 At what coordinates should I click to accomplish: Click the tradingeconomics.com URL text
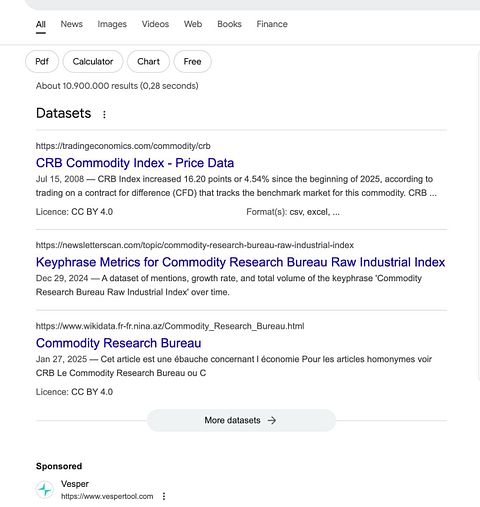coord(123,146)
